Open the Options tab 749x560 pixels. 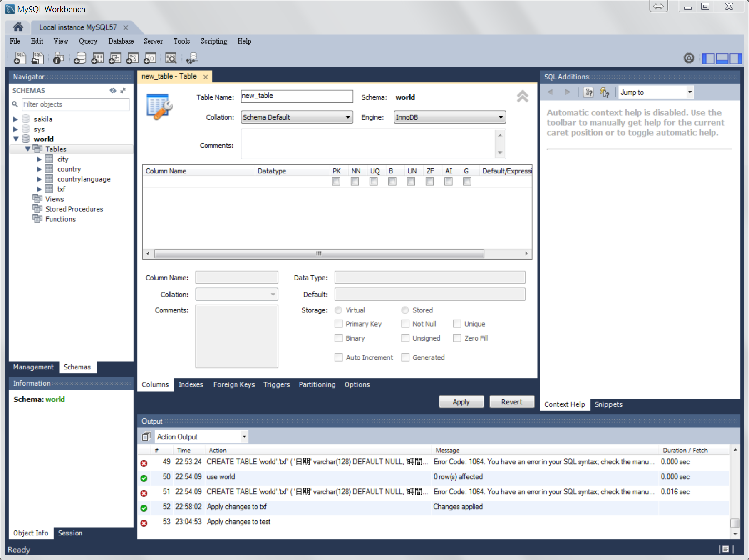coord(357,384)
